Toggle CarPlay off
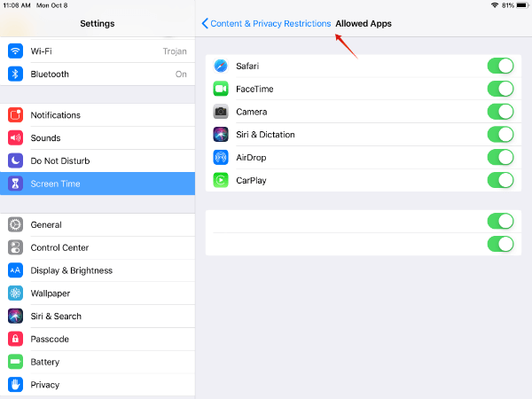 (500, 180)
